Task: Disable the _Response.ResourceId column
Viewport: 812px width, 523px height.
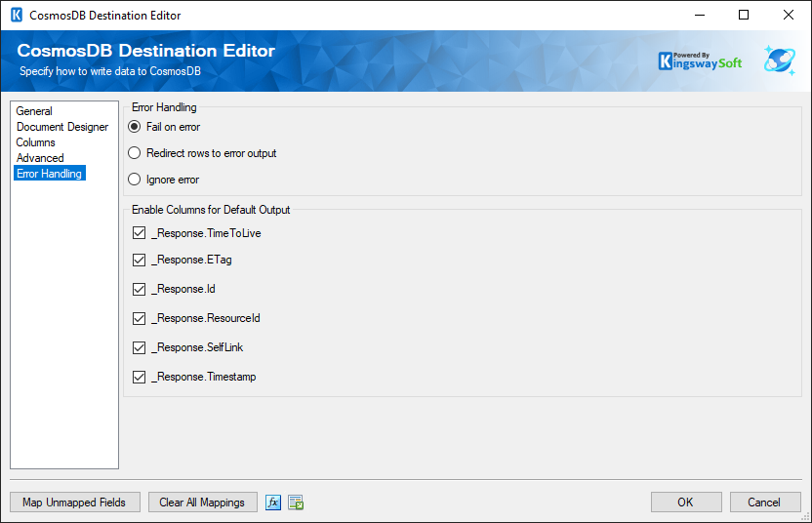Action: 139,318
